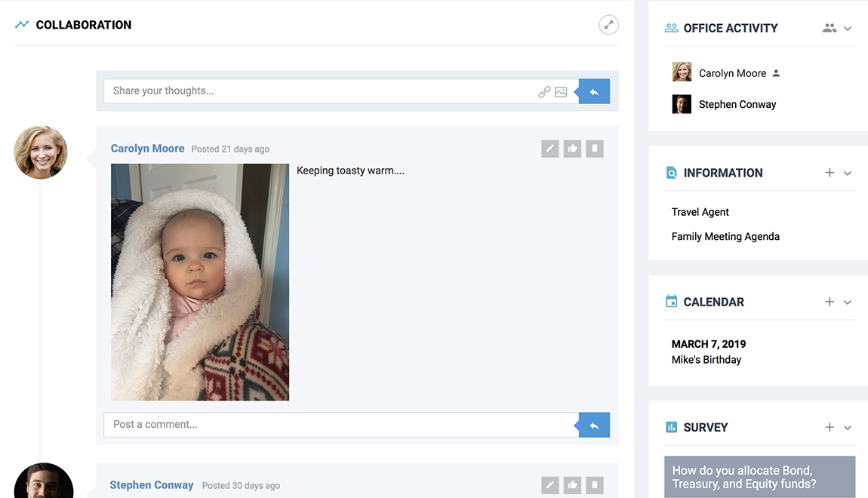Open the baby photo in Carolyn's post
Screen dimensions: 868x498
pyautogui.click(x=200, y=282)
